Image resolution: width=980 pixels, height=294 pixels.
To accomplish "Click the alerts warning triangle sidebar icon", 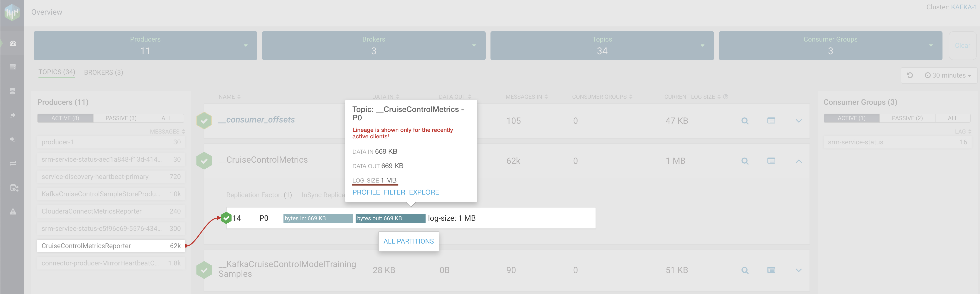I will 13,212.
